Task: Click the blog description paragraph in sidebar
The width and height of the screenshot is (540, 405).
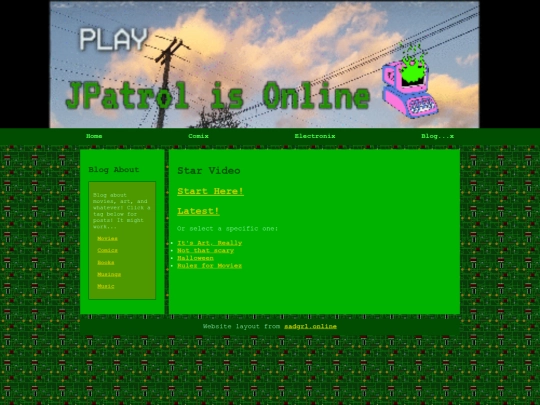Action: 122,211
